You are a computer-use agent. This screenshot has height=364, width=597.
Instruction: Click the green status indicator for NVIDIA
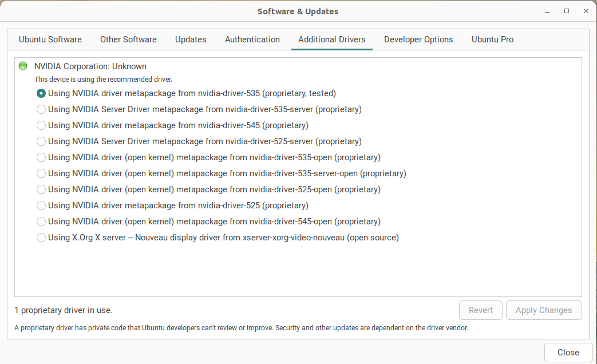point(23,66)
